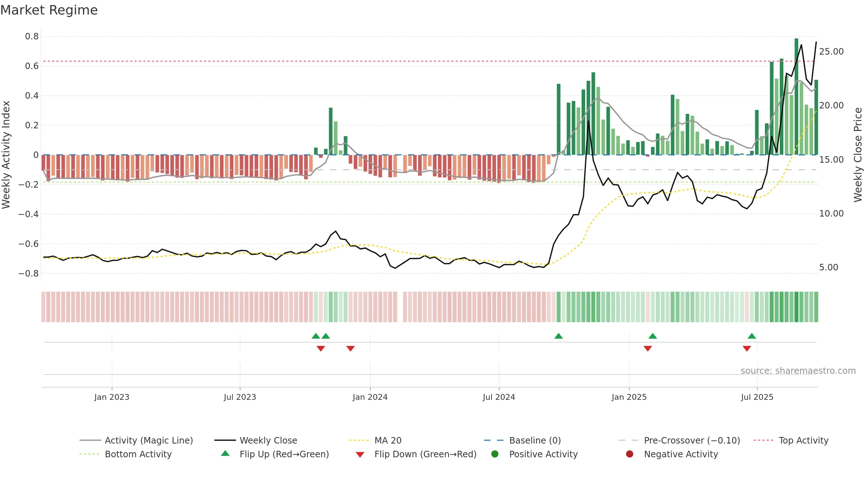Viewport: 868px width, 488px height.
Task: Open the sharemaestro.com source link
Action: tap(798, 371)
